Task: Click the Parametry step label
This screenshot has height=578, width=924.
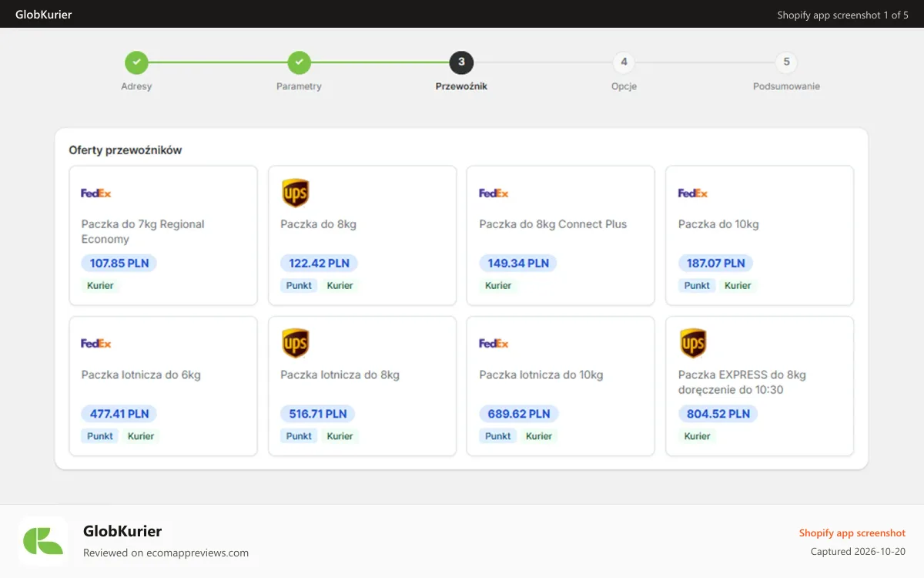Action: pyautogui.click(x=299, y=86)
